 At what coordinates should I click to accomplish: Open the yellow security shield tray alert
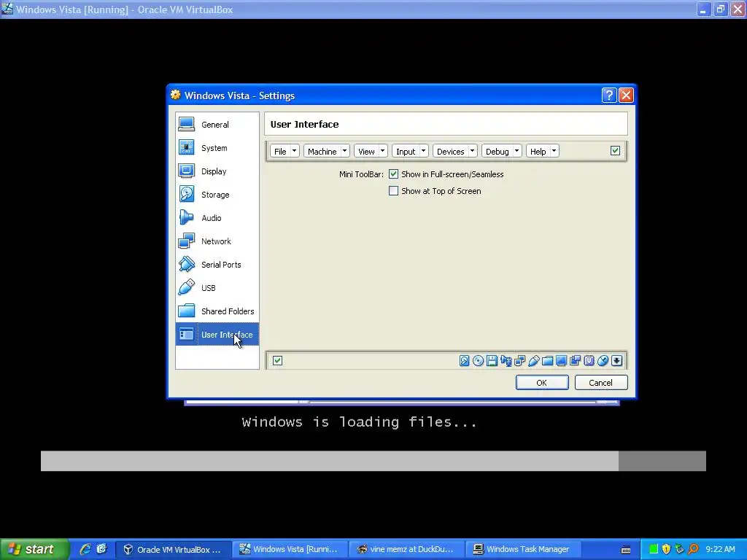click(x=666, y=549)
